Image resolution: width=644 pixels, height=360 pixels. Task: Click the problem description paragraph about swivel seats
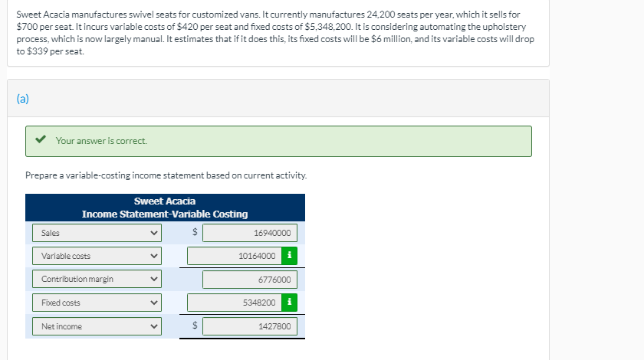(275, 33)
